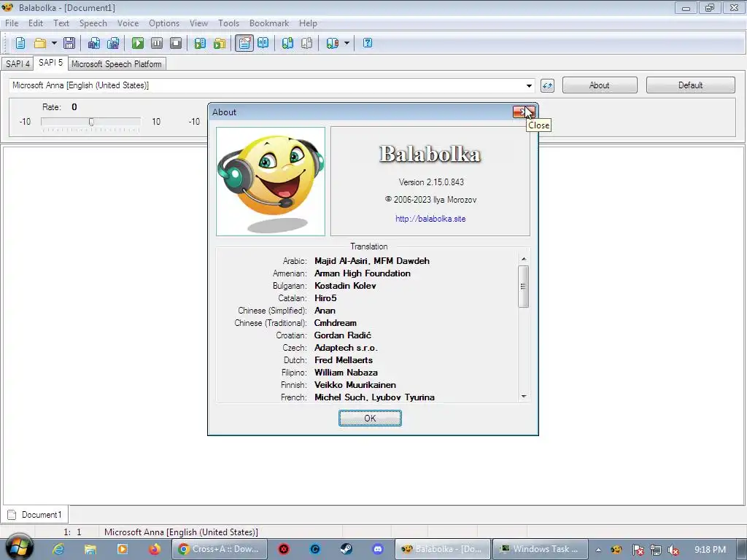Screen dimensions: 747x560
Task: Open the Options menu
Action: (164, 23)
